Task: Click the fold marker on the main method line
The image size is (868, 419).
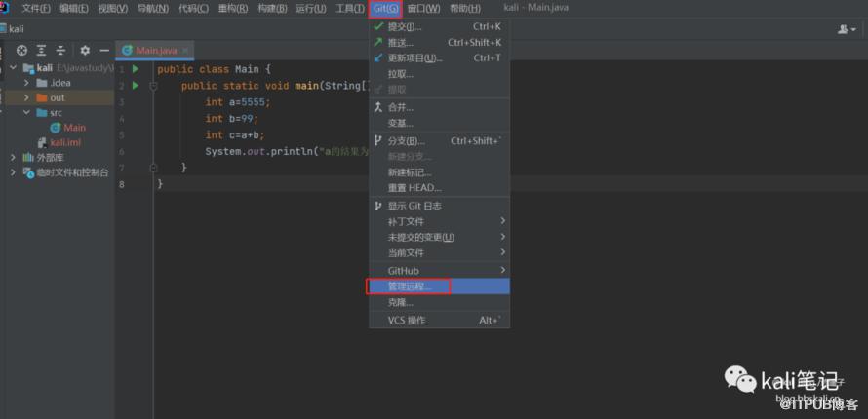Action: pyautogui.click(x=153, y=86)
